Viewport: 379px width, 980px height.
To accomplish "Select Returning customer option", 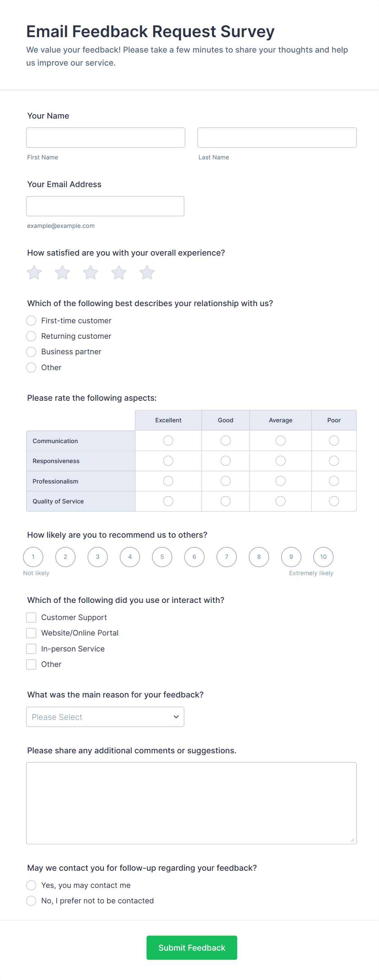I will tap(31, 336).
